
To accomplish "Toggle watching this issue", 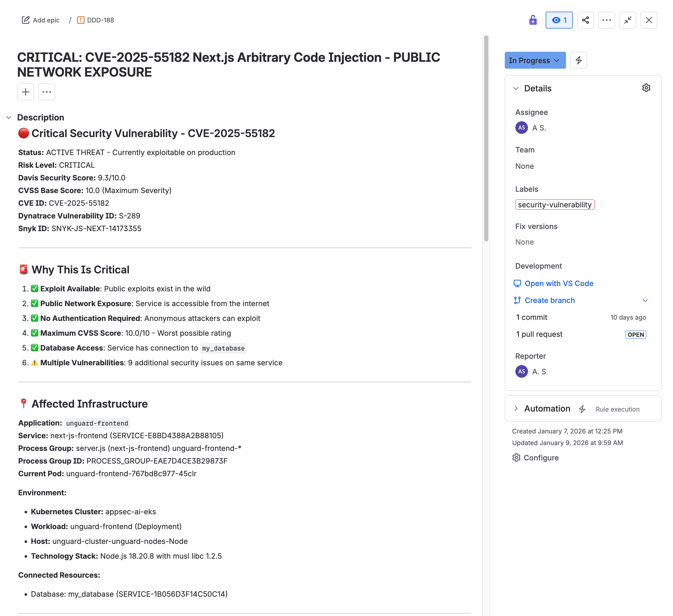I will (559, 20).
